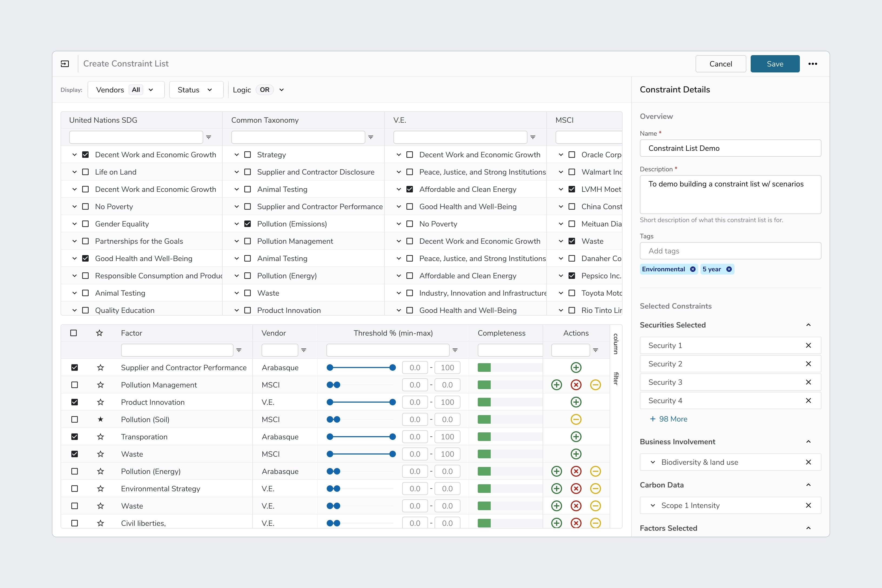This screenshot has height=588, width=882.
Task: Click the Factor column filter icon
Action: (x=239, y=350)
